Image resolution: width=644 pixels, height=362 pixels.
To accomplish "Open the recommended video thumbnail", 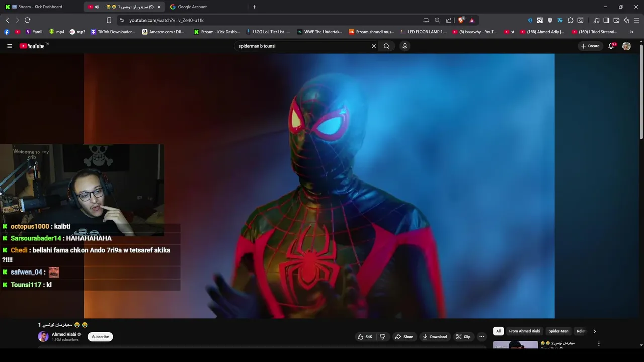I will 515,345.
